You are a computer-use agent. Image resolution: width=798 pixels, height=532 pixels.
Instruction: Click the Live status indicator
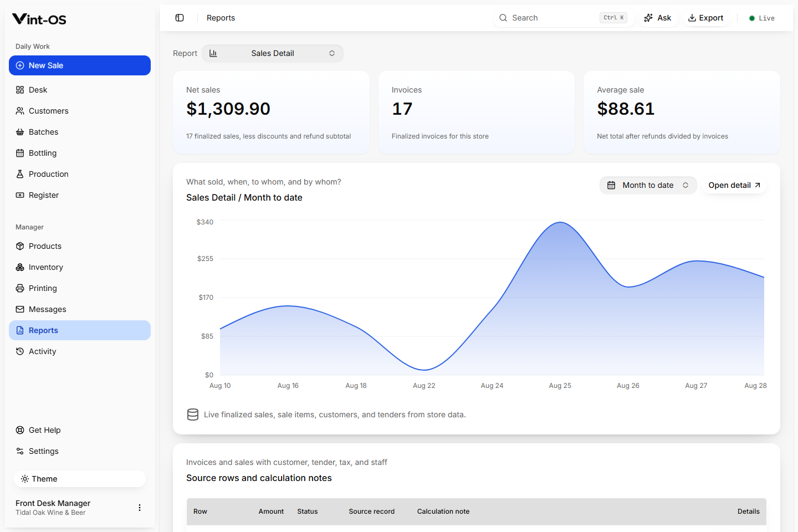click(x=762, y=18)
